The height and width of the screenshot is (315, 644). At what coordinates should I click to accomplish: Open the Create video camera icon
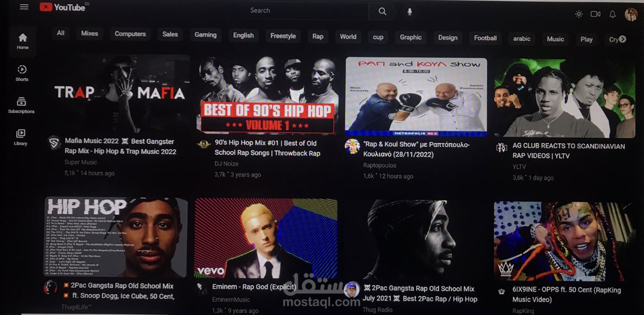point(595,14)
